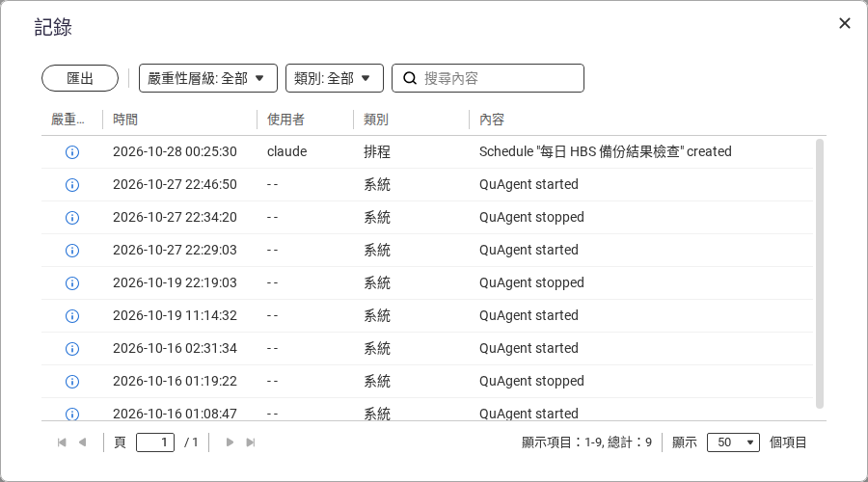
Task: Click the 匯出 export button
Action: (x=80, y=78)
